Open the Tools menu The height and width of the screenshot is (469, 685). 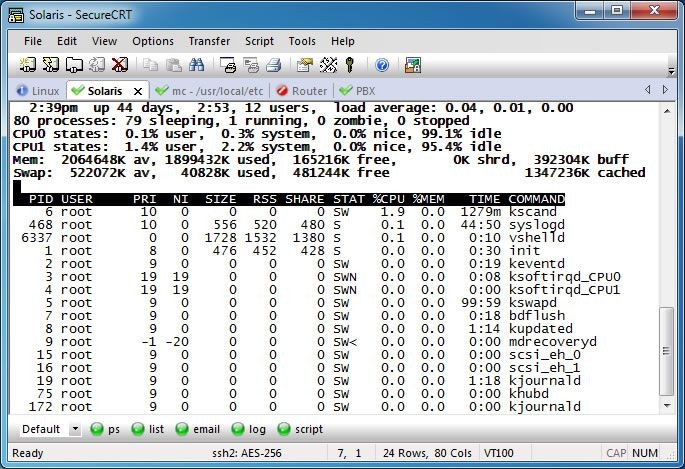[x=302, y=41]
